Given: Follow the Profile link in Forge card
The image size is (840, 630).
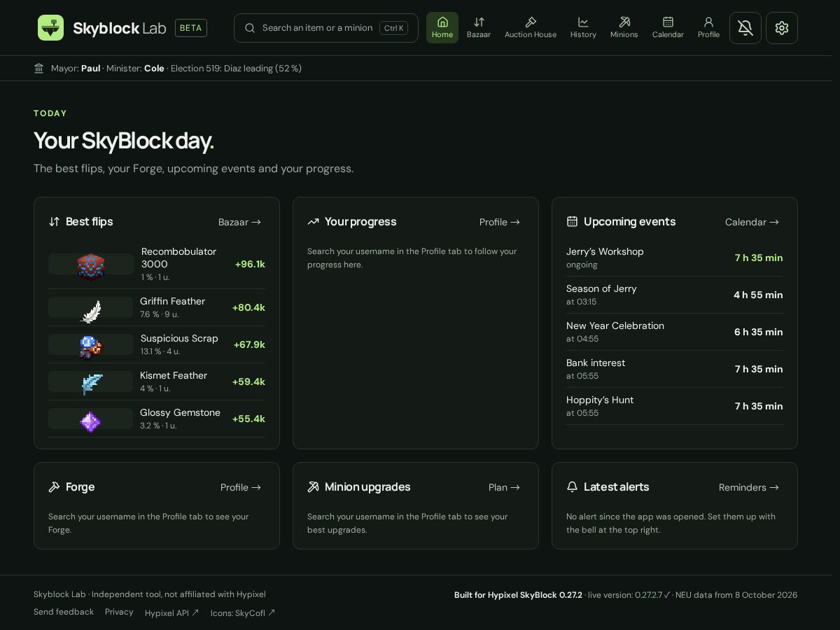Looking at the screenshot, I should pos(241,487).
